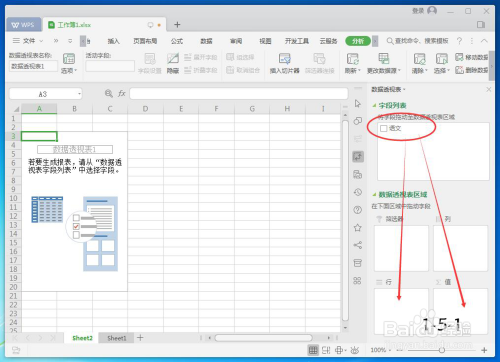500x362 pixels.
Task: Switch to the 数据 tab
Action: click(206, 41)
